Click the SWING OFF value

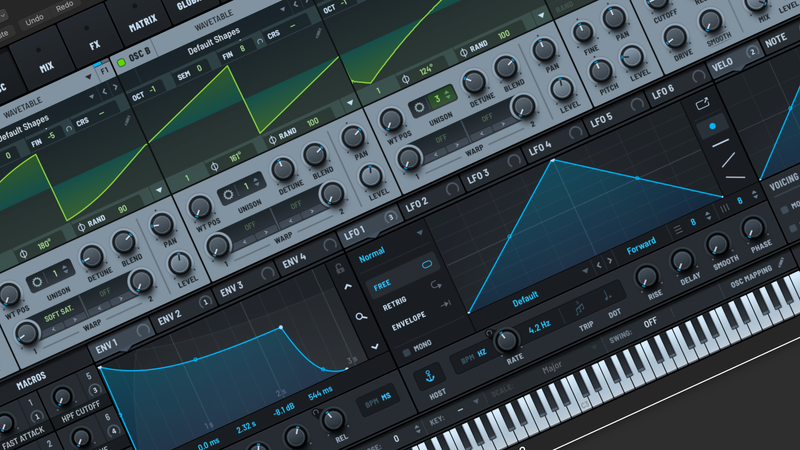[650, 322]
